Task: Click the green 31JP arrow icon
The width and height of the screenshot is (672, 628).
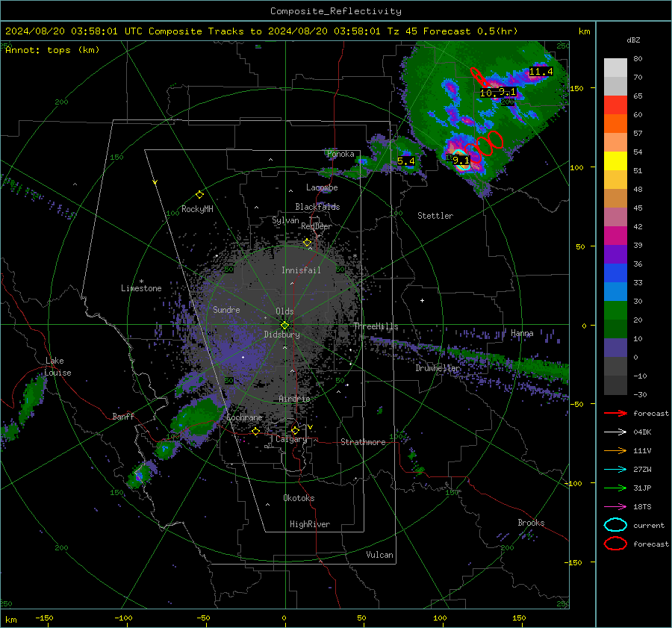Action: 615,488
